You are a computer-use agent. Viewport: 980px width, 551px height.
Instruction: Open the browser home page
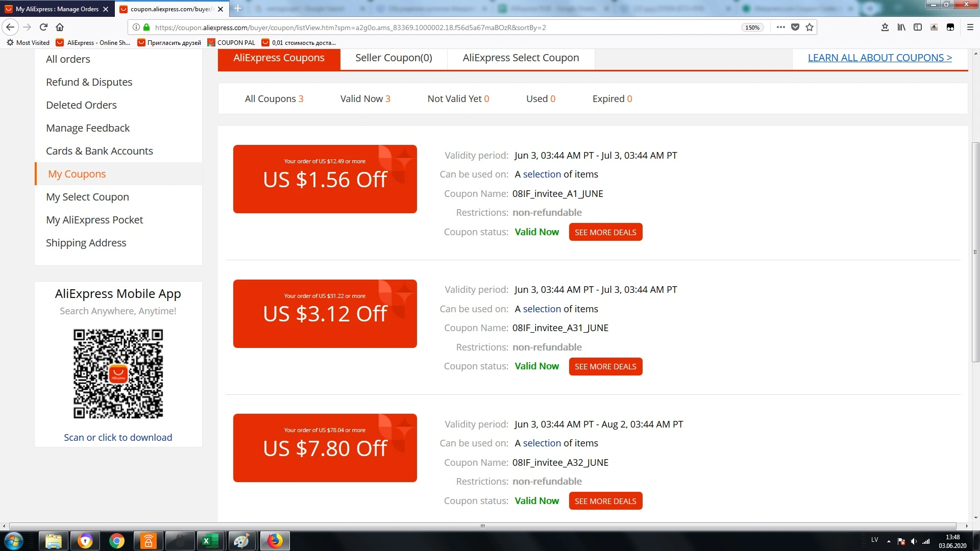pos(60,27)
